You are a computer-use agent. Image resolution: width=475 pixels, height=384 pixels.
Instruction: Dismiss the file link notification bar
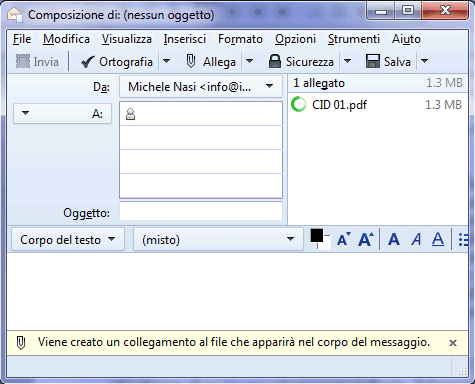(x=453, y=343)
